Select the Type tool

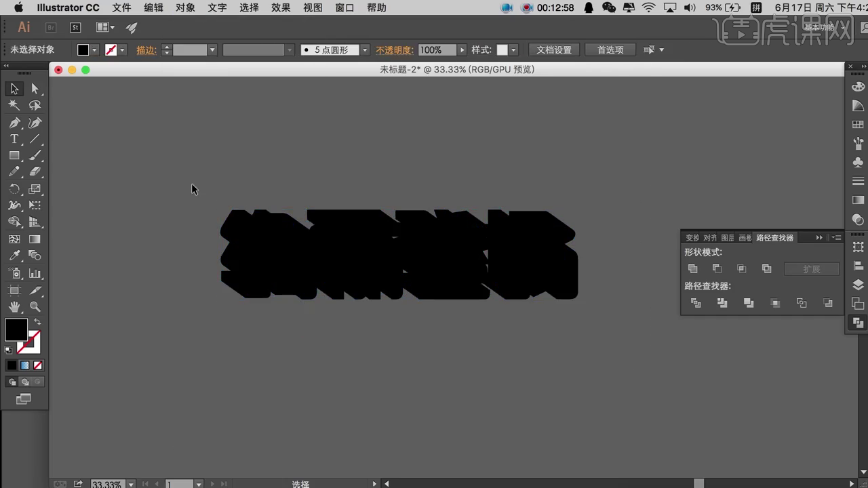coord(14,139)
